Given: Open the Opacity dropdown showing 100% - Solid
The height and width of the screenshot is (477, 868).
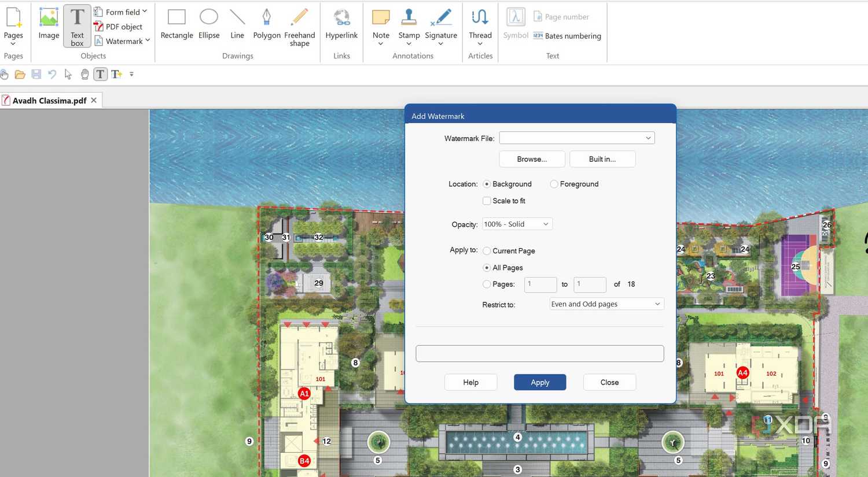Looking at the screenshot, I should pos(517,224).
